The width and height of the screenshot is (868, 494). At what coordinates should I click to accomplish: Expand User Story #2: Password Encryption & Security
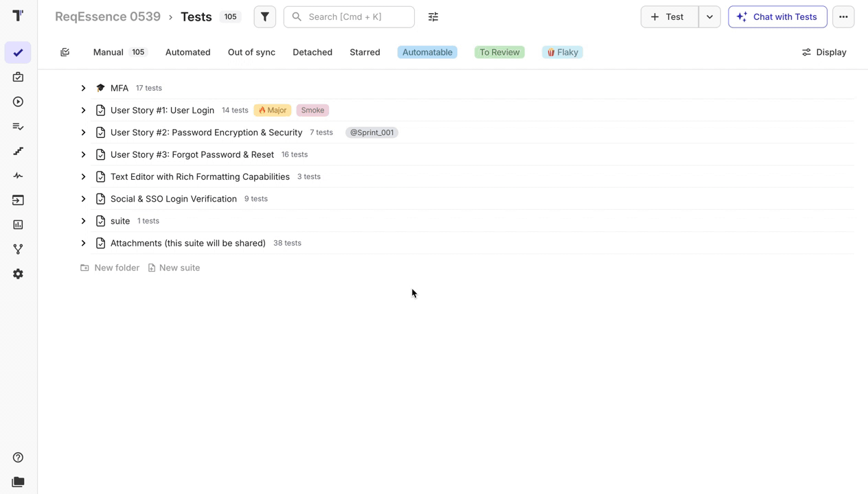pyautogui.click(x=83, y=132)
